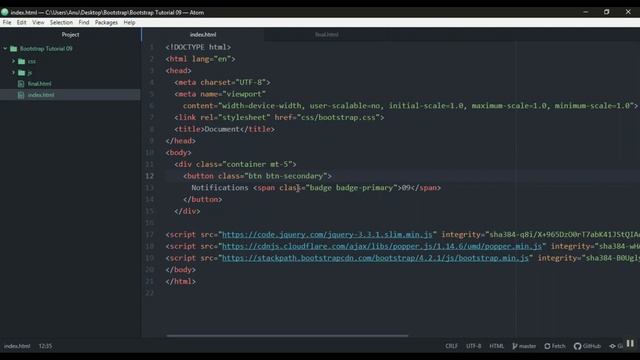Open the cdnjs popper.js URL link

[x=382, y=246]
